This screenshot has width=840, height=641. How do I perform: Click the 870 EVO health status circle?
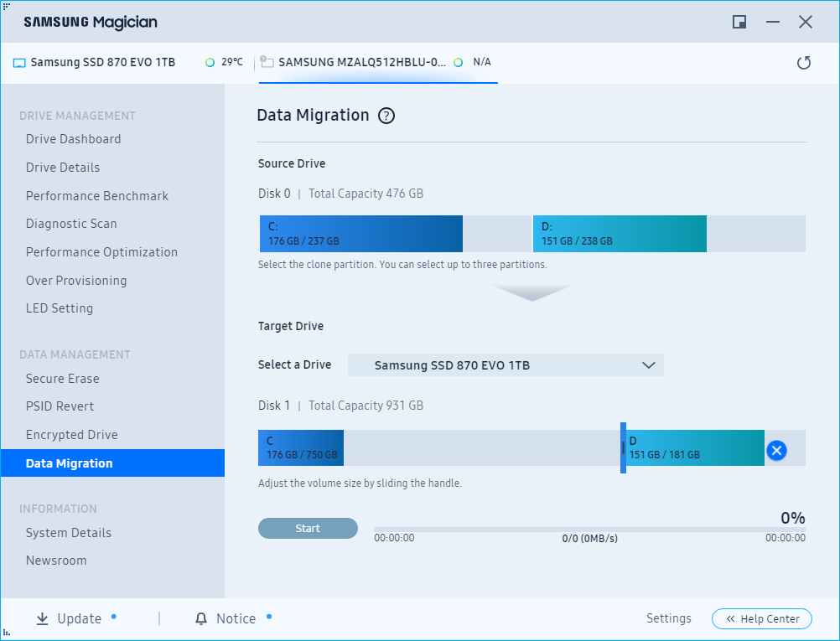click(x=210, y=63)
